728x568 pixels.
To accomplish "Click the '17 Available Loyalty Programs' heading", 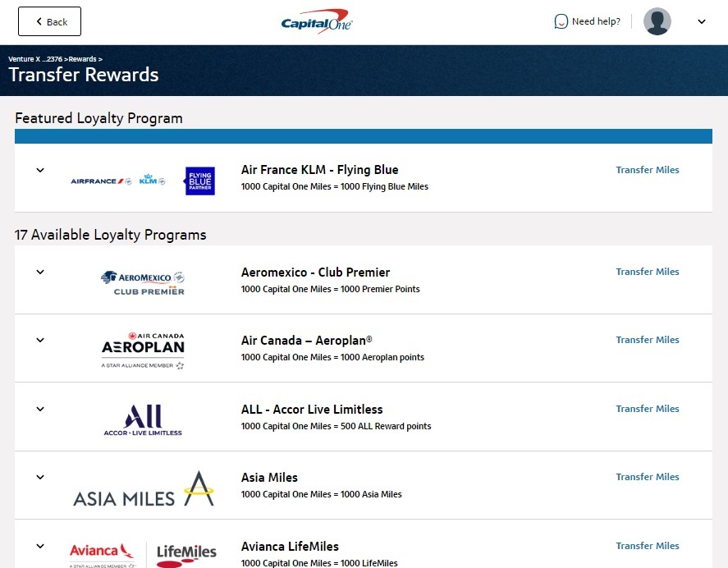I will point(111,235).
